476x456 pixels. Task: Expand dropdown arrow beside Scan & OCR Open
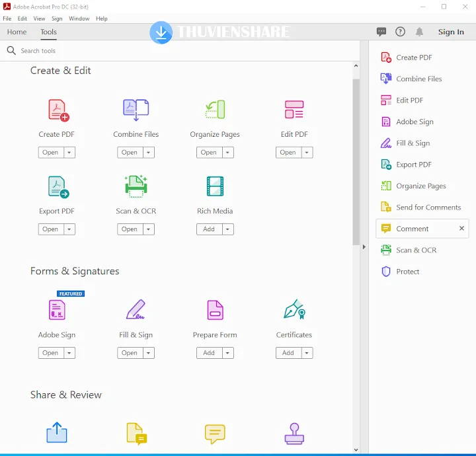tap(149, 229)
